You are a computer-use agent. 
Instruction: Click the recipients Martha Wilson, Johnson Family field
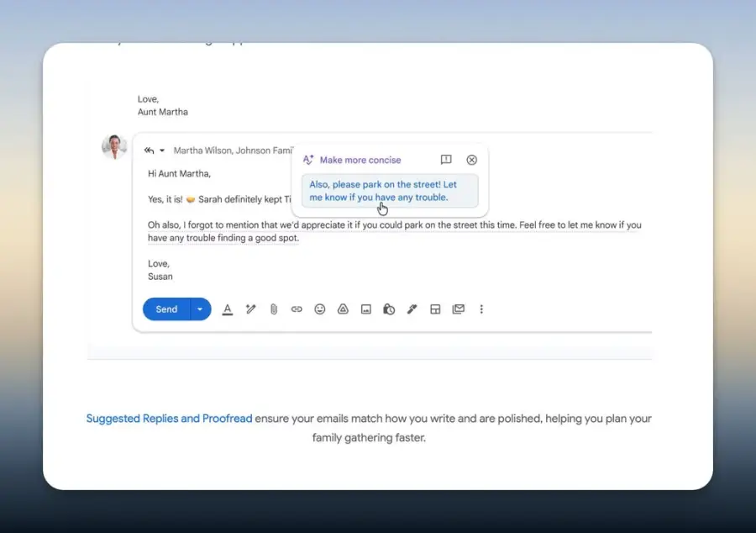[233, 150]
